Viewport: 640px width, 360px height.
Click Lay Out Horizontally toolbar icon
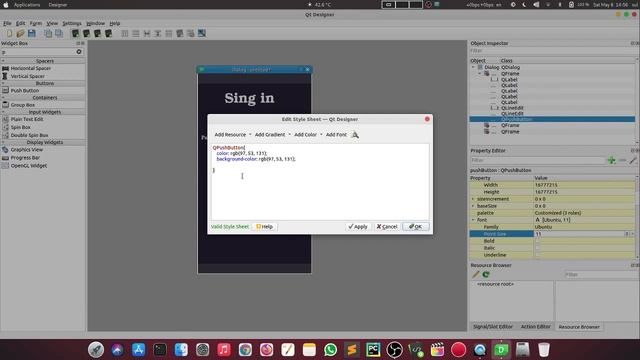click(x=125, y=33)
